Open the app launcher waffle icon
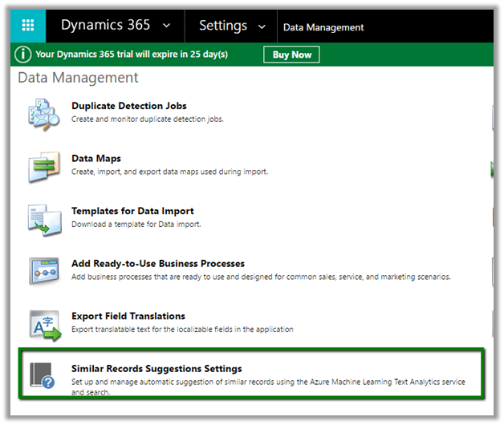 [28, 26]
